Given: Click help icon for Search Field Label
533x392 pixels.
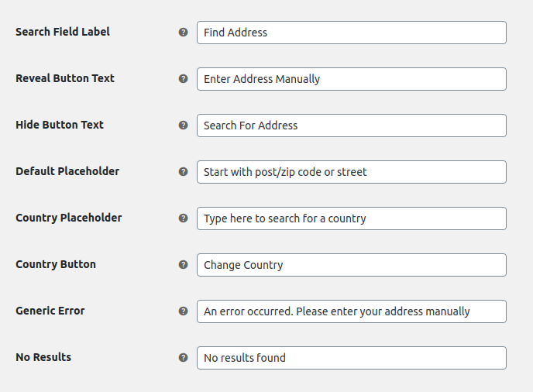Looking at the screenshot, I should pos(183,33).
